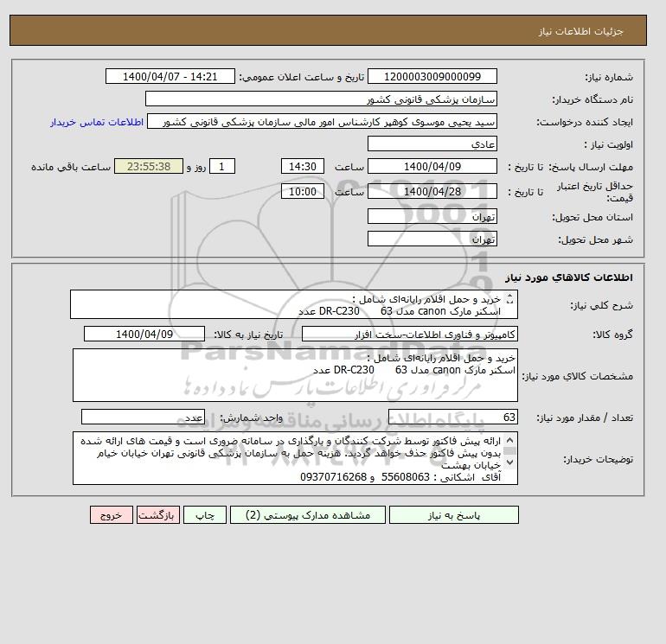Click اولویت نیاز field with عادی
Screen dimensions: 666x644
432,143
